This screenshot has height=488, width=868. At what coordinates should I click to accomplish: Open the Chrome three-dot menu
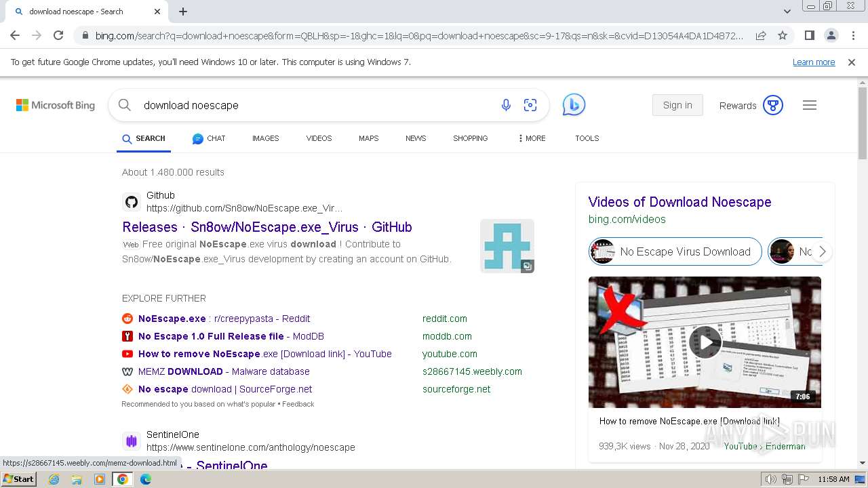pos(853,35)
